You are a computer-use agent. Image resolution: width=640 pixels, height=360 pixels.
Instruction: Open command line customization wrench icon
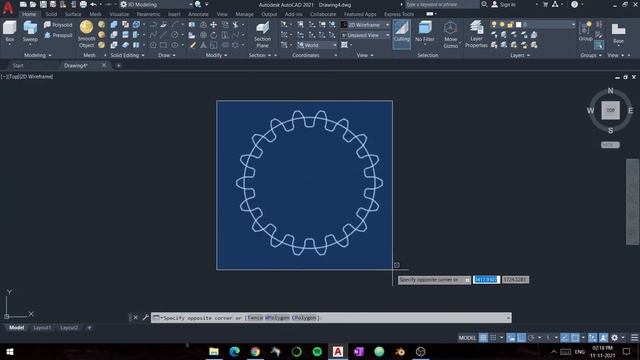(x=145, y=317)
